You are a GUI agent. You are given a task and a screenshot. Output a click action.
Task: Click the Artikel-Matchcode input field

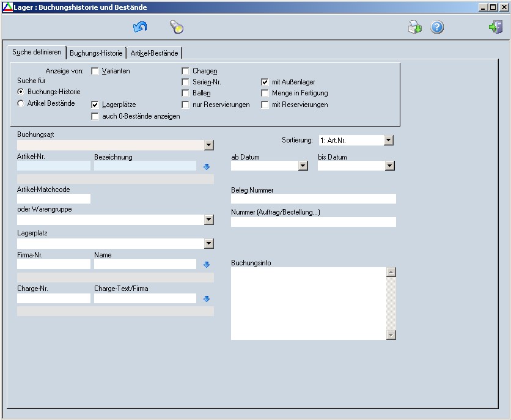click(54, 199)
